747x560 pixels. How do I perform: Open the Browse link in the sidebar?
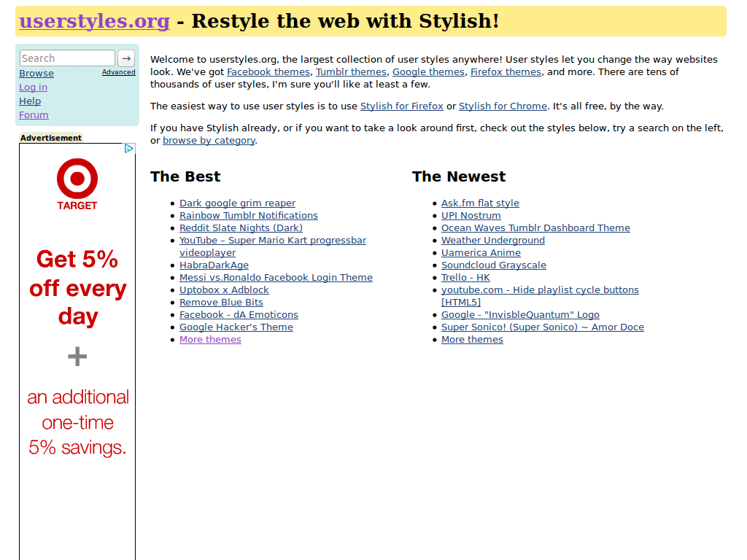(x=36, y=74)
